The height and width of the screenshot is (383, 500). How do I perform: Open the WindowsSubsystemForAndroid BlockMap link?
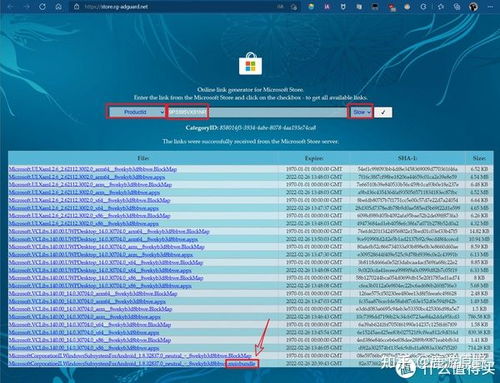coord(130,356)
